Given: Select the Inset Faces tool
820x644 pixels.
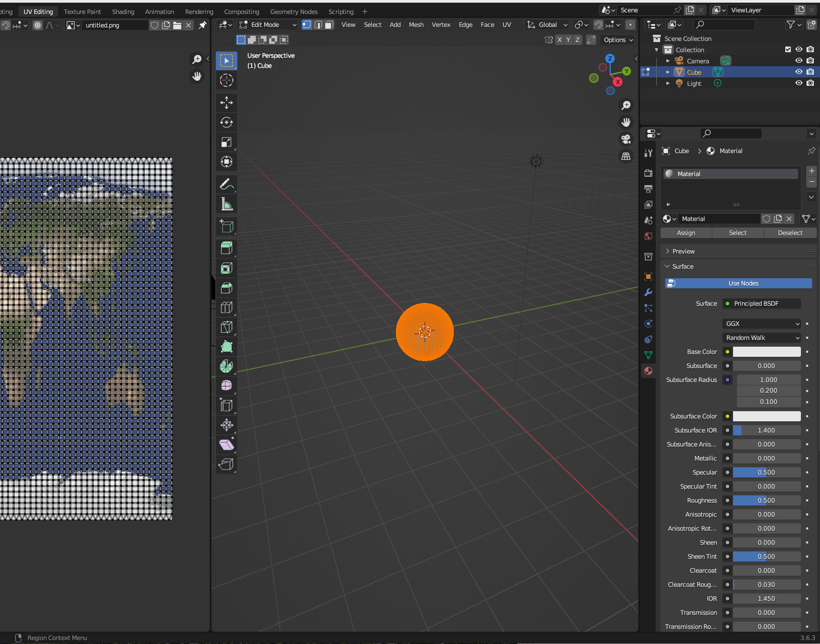Looking at the screenshot, I should point(227,268).
